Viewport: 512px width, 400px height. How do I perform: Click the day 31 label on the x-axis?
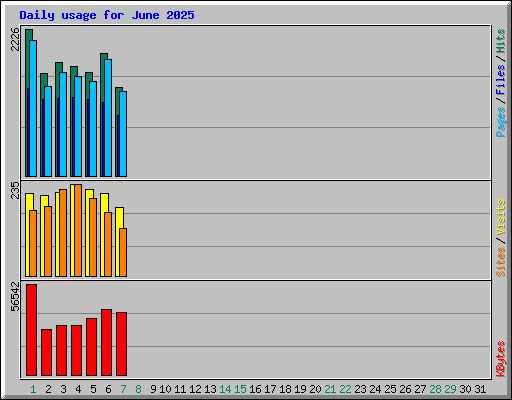tap(480, 389)
